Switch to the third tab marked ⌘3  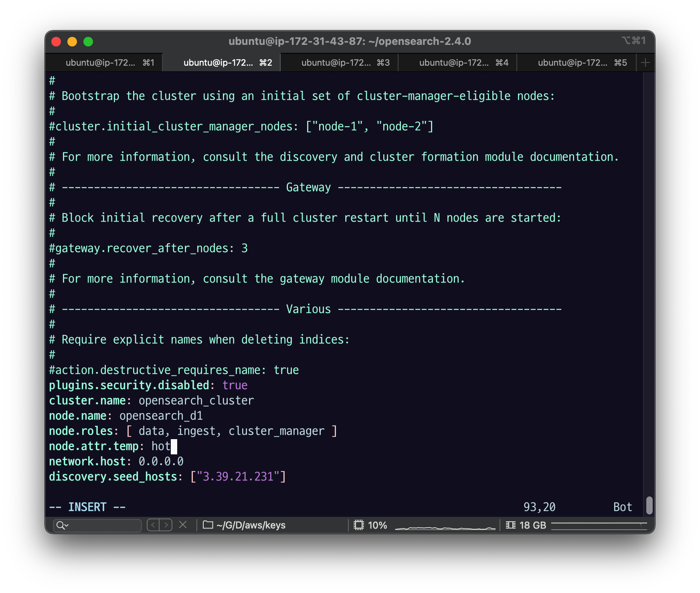(x=340, y=63)
